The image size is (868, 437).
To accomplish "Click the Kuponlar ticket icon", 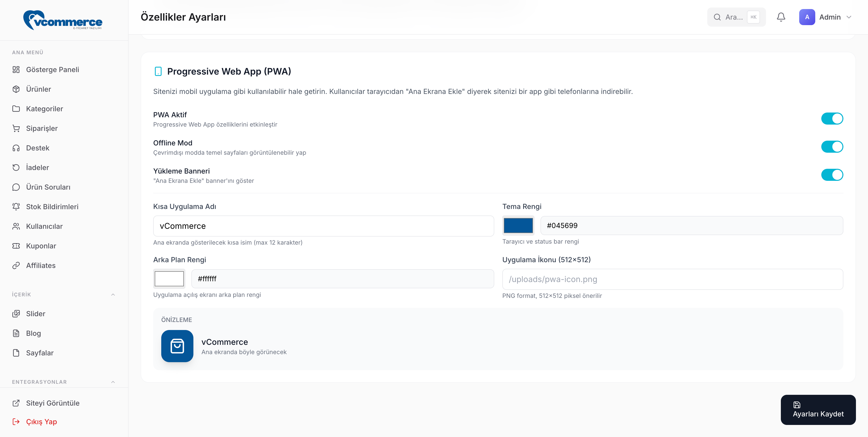I will (x=16, y=246).
